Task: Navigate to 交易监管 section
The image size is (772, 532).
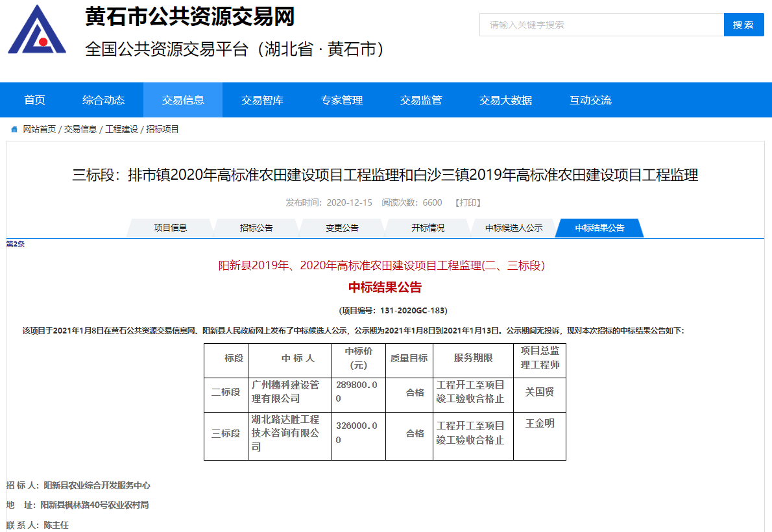Action: [x=421, y=100]
